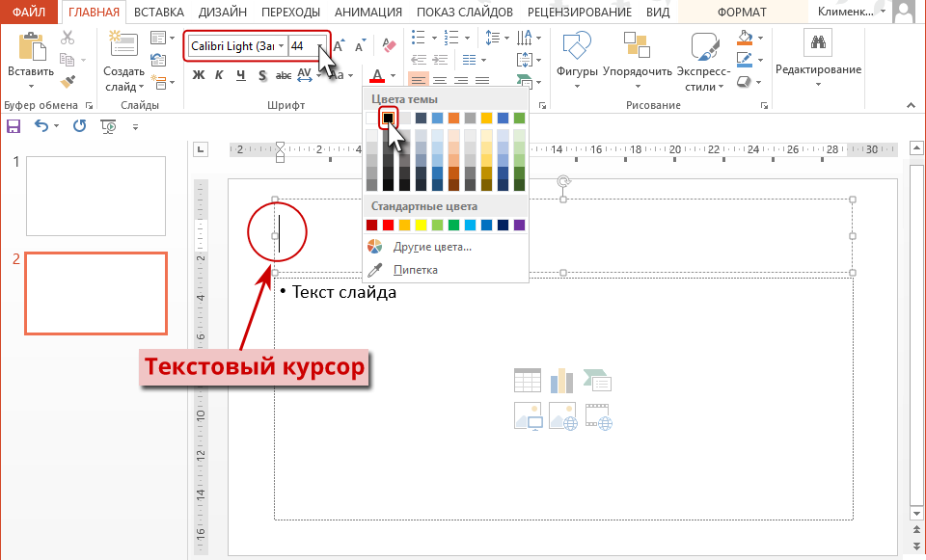Screen dimensions: 926x560
Task: Decrease font size with the small A icon
Action: (x=360, y=46)
